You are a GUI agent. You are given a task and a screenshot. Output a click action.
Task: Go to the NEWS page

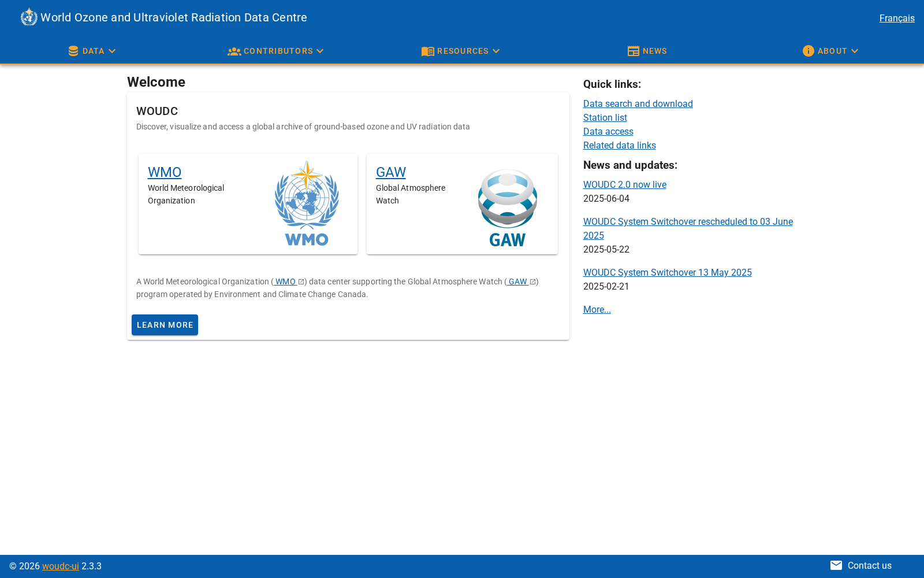click(x=647, y=51)
